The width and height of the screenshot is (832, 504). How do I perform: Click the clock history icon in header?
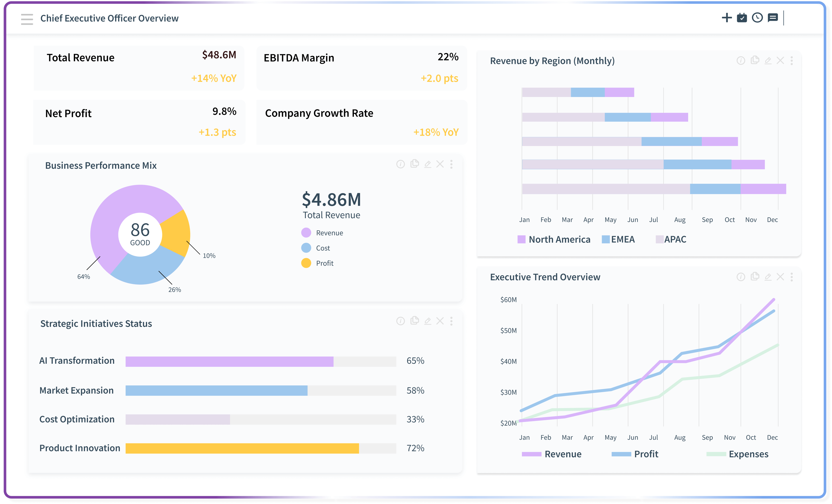(757, 17)
